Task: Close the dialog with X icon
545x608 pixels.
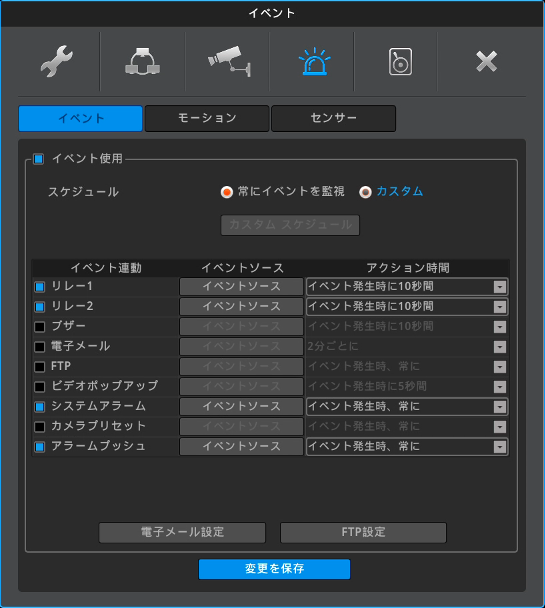Action: [x=486, y=61]
